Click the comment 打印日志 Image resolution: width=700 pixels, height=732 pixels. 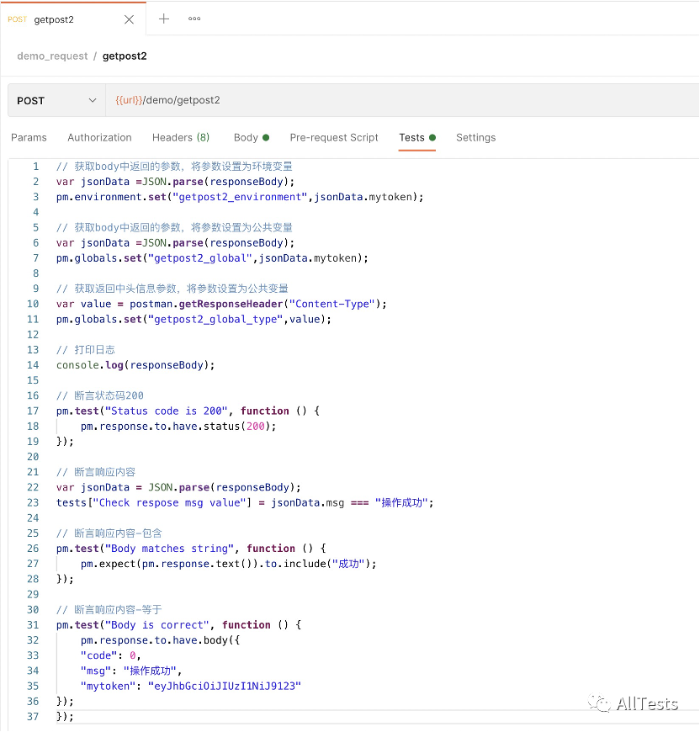(86, 350)
